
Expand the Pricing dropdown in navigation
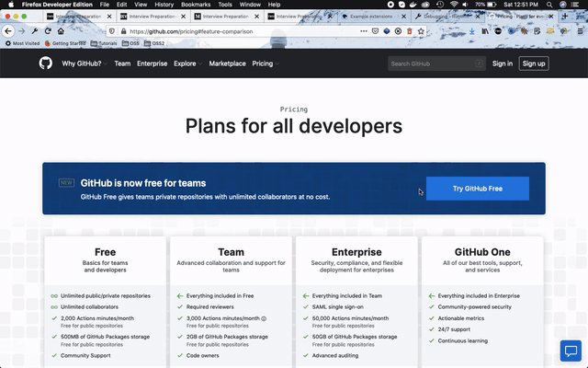point(266,63)
